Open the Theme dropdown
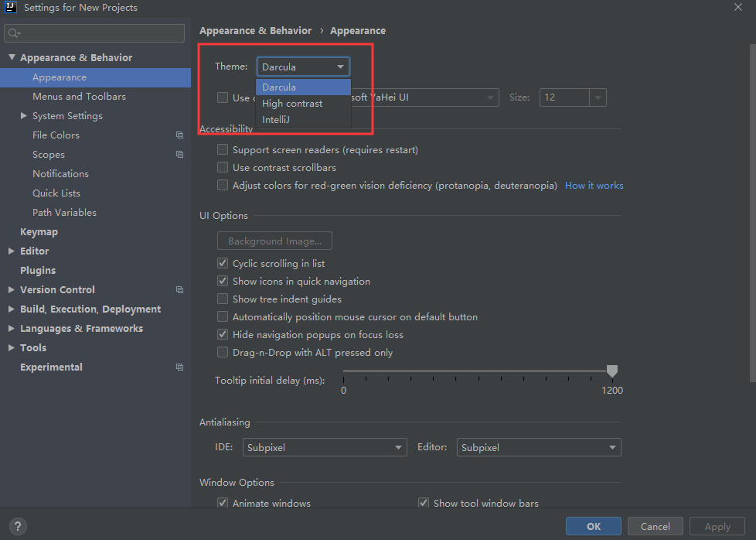This screenshot has width=756, height=540. (x=303, y=67)
